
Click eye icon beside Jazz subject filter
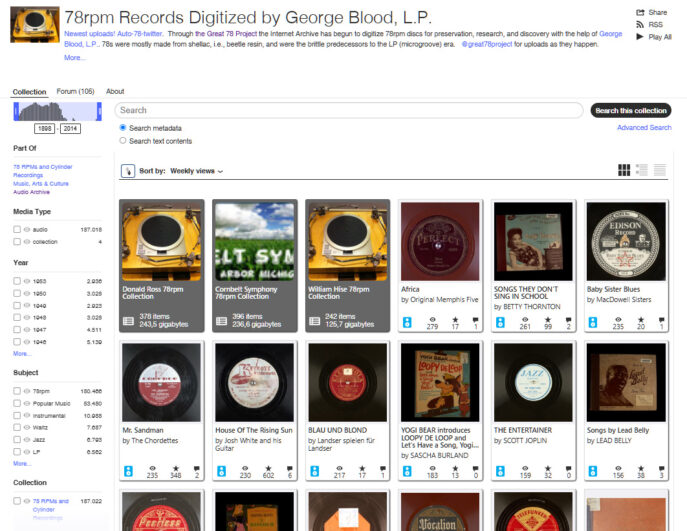point(27,439)
